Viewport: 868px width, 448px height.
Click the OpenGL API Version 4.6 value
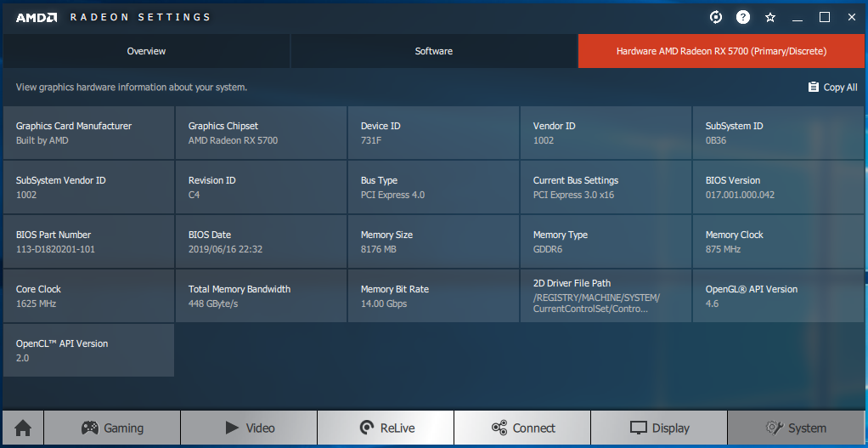pyautogui.click(x=712, y=303)
